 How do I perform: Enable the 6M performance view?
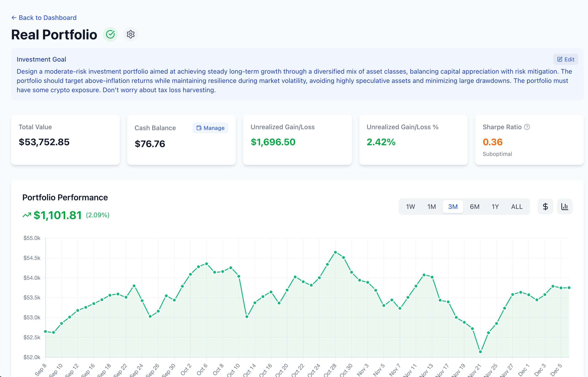click(x=474, y=206)
